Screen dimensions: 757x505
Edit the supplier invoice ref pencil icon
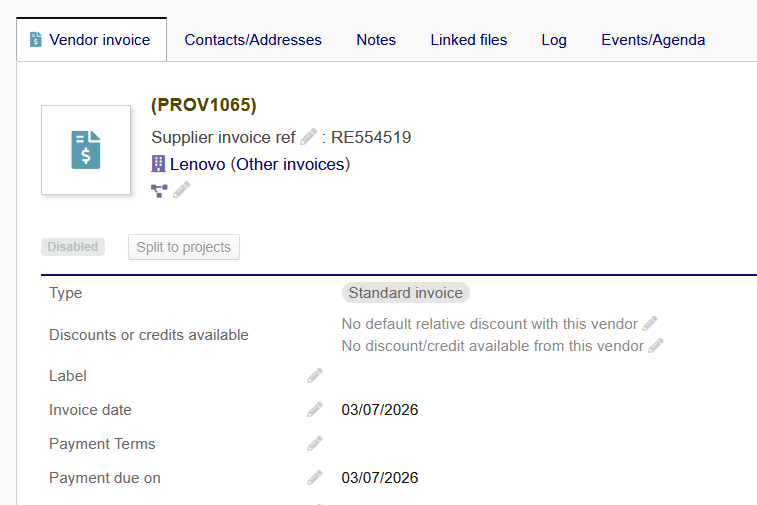tap(309, 137)
